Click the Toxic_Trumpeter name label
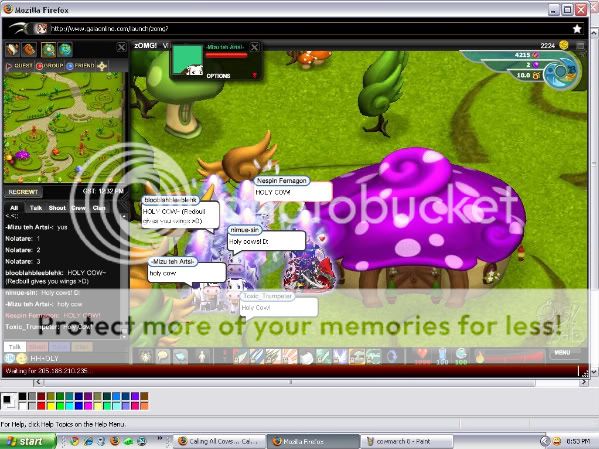This screenshot has width=599, height=449. click(x=267, y=296)
